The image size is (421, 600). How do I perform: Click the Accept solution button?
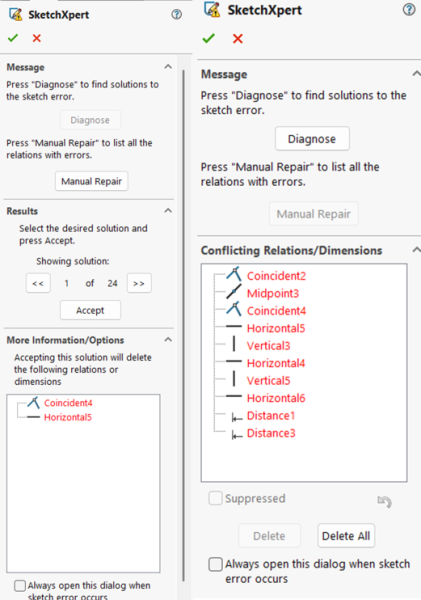(90, 310)
